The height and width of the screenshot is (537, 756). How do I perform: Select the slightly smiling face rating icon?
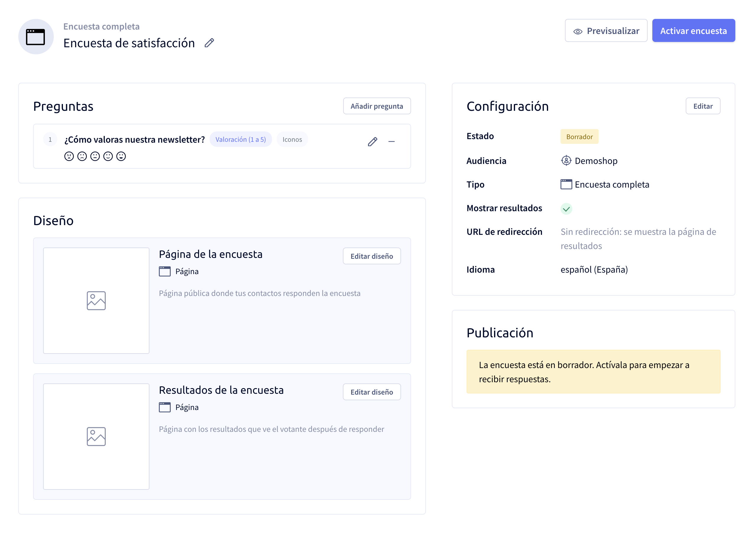coord(108,156)
